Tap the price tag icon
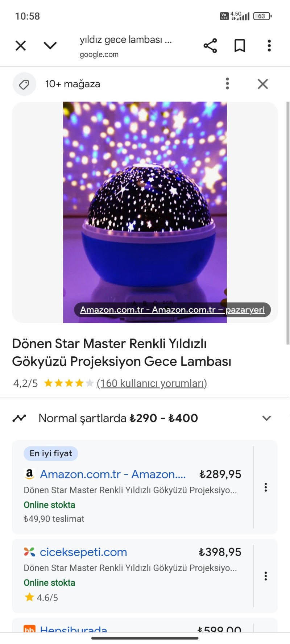290x644 pixels. coord(24,84)
